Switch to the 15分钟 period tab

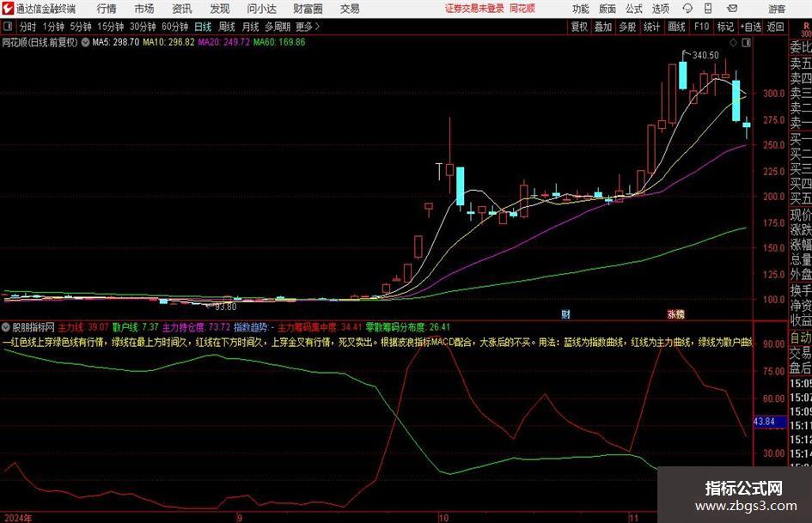tap(111, 27)
